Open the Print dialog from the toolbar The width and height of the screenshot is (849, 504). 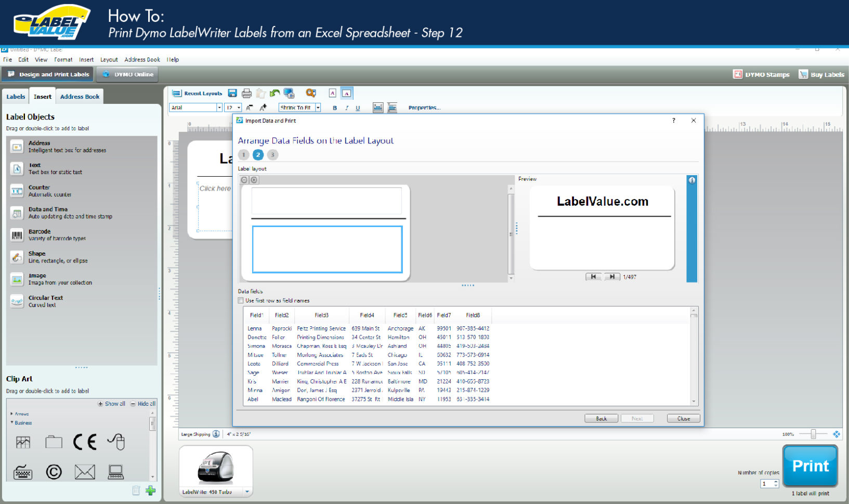click(245, 93)
